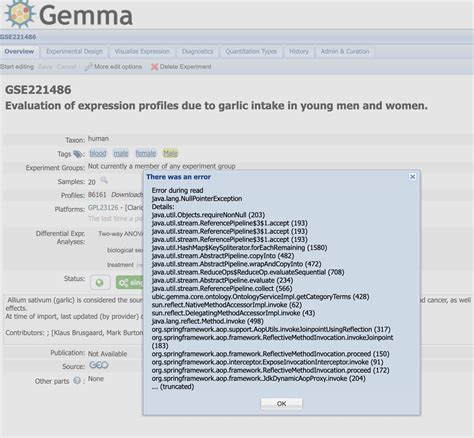Open the Overview tab
The image size is (474, 438).
pyautogui.click(x=19, y=51)
